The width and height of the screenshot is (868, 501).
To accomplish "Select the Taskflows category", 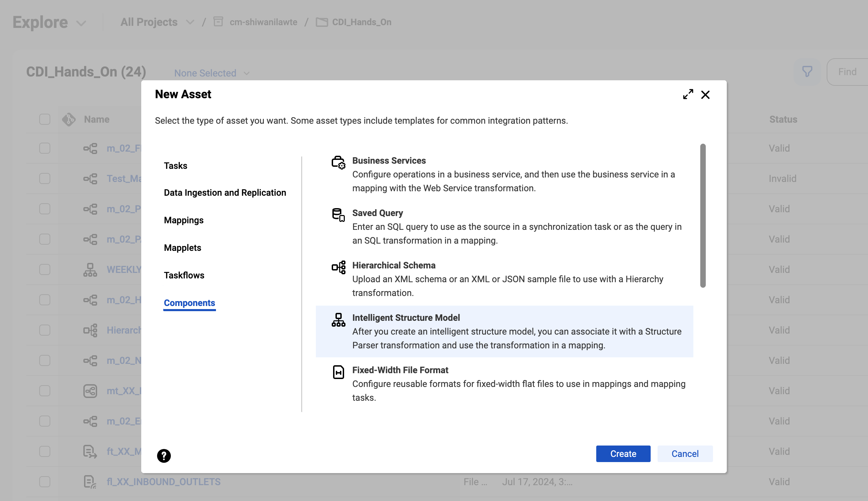I will coord(184,275).
